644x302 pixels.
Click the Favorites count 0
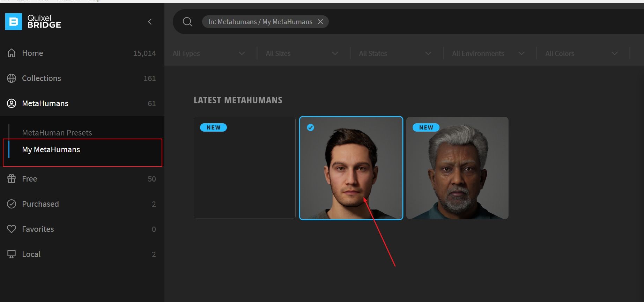pyautogui.click(x=154, y=229)
